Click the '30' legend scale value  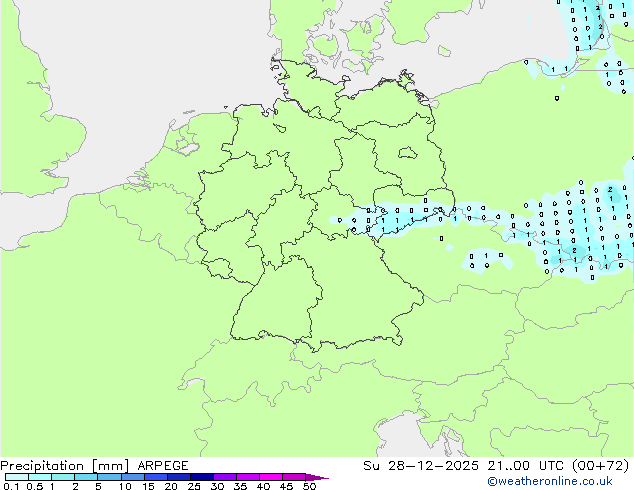217,486
